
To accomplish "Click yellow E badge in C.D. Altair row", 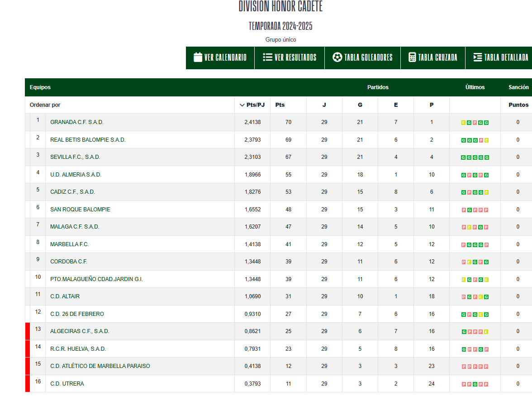I will (481, 297).
